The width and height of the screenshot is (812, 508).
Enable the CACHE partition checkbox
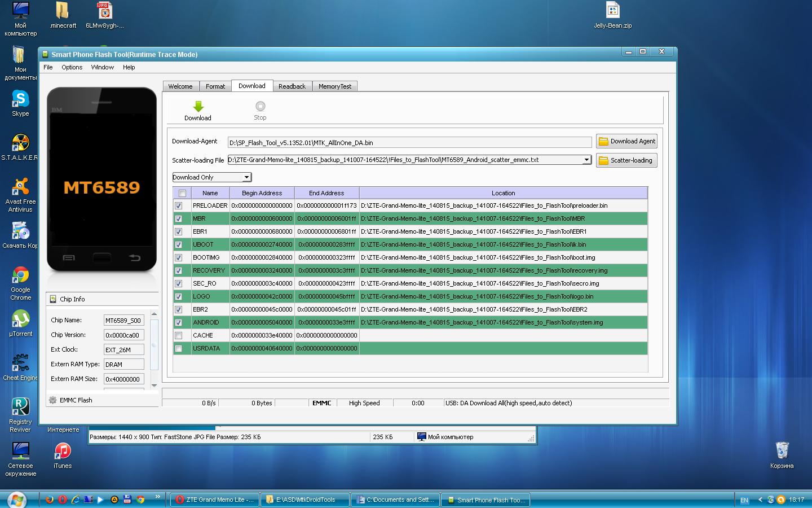pyautogui.click(x=179, y=336)
